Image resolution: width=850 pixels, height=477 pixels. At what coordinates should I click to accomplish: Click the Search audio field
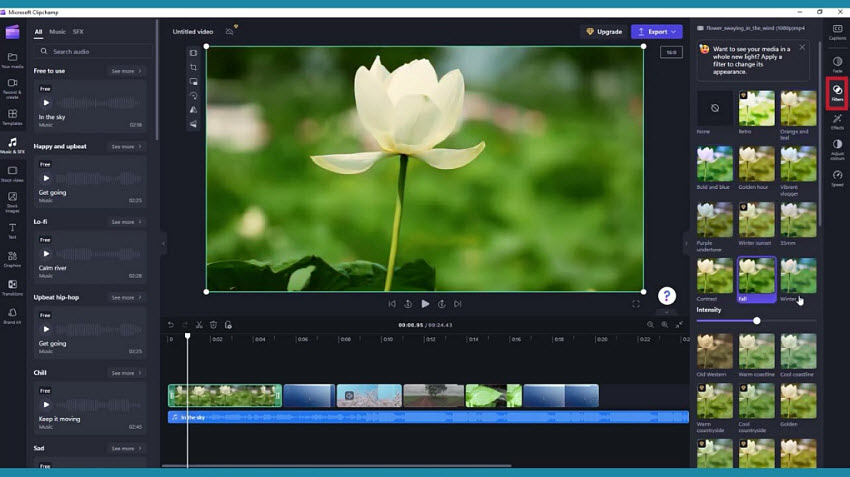(x=94, y=51)
